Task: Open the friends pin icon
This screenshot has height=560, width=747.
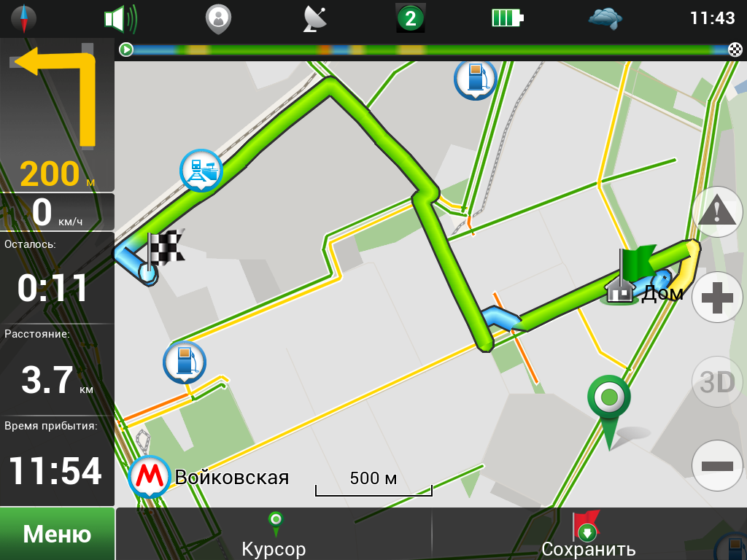Action: pyautogui.click(x=218, y=19)
